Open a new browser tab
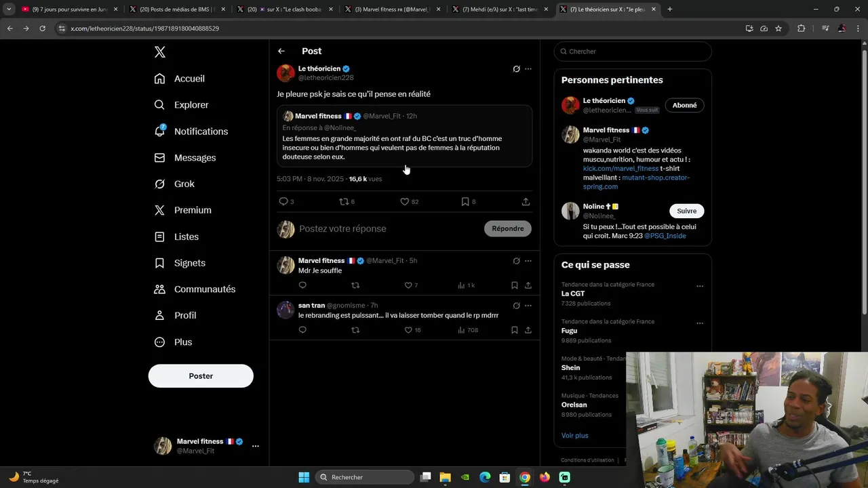This screenshot has width=868, height=488. coord(670,9)
